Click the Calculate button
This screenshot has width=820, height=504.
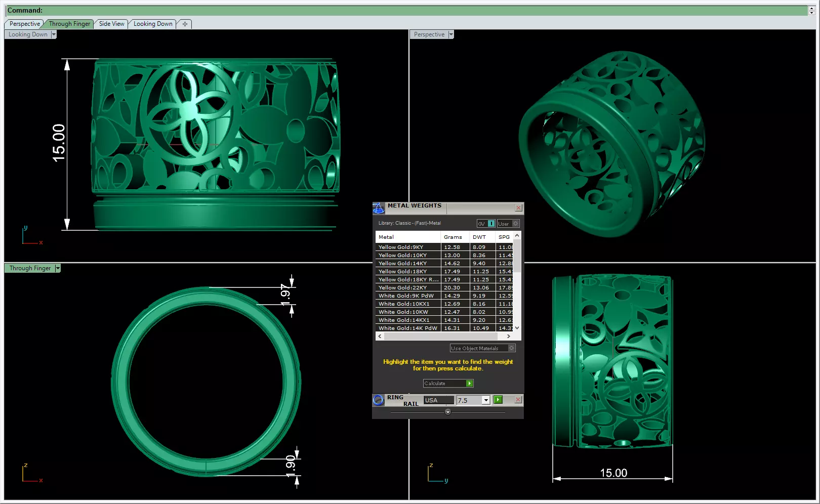tap(448, 384)
